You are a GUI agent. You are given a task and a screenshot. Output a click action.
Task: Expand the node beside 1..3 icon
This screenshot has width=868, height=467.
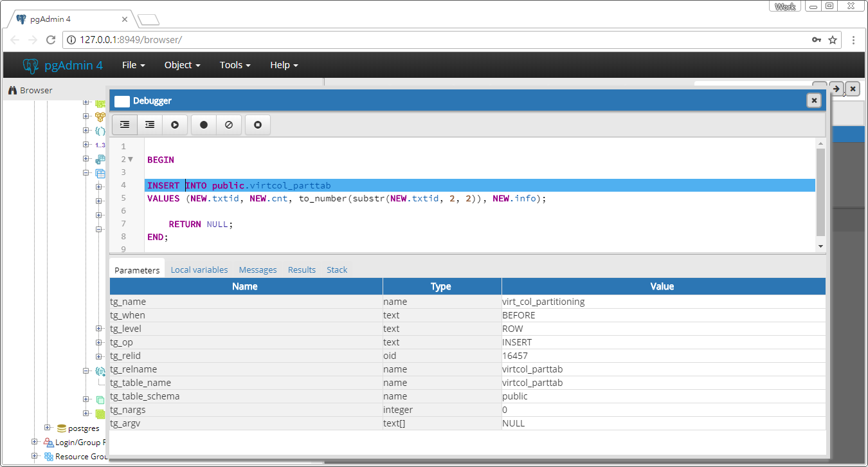(x=86, y=145)
